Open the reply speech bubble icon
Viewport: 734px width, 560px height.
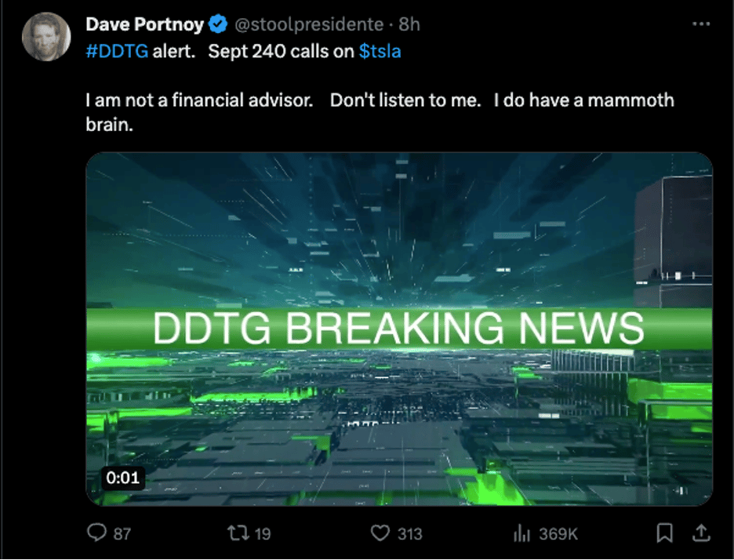[x=97, y=533]
